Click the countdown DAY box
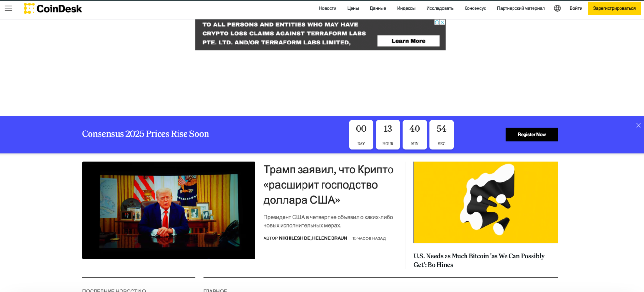The image size is (644, 292). coord(361,134)
